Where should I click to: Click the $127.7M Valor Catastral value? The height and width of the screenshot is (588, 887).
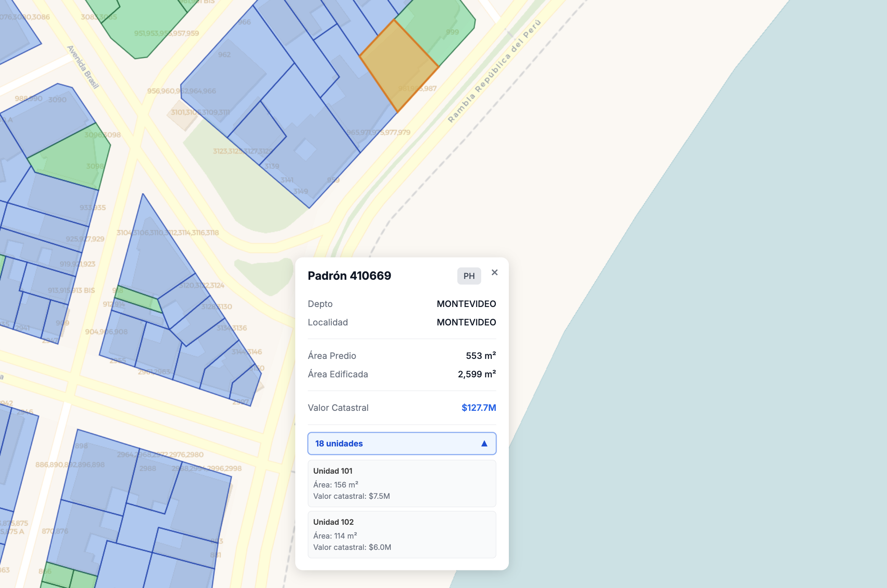478,407
